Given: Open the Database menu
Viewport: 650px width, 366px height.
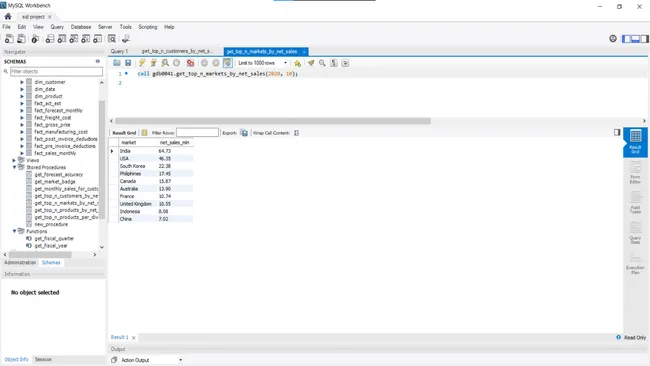Looking at the screenshot, I should click(81, 27).
